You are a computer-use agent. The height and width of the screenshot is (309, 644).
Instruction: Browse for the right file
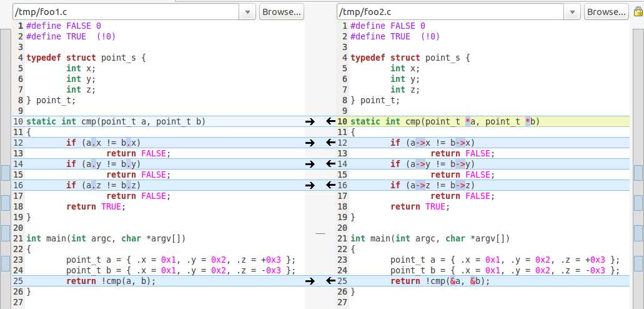click(x=607, y=12)
